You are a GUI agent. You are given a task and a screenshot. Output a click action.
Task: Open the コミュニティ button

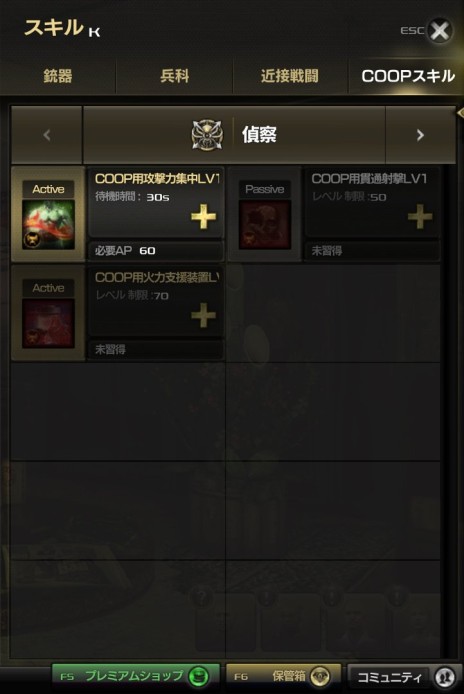(x=402, y=677)
